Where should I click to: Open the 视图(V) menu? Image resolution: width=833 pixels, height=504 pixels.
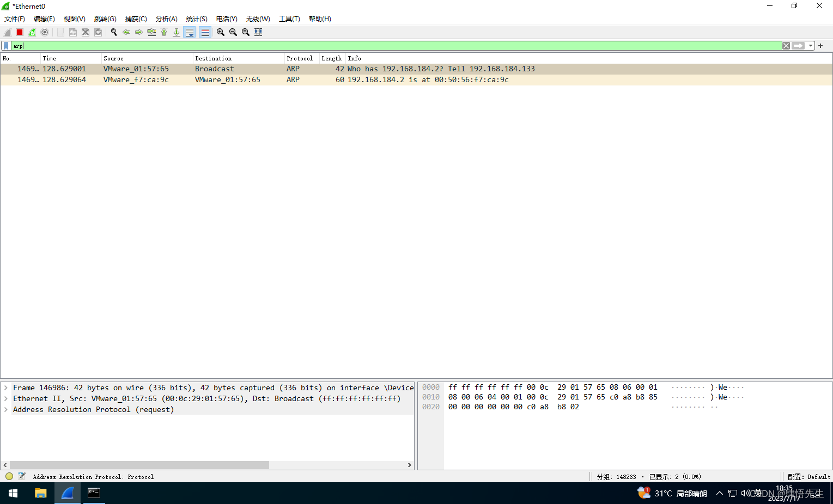click(75, 19)
